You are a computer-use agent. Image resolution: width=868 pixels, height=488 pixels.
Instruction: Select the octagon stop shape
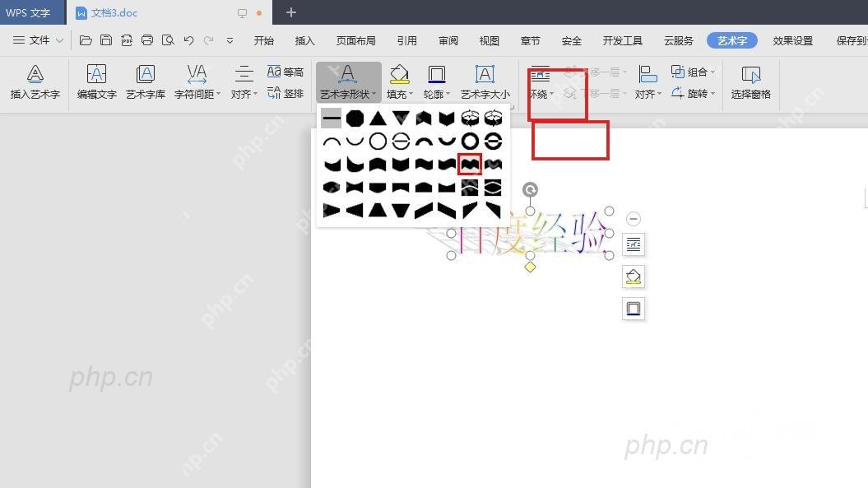click(355, 118)
